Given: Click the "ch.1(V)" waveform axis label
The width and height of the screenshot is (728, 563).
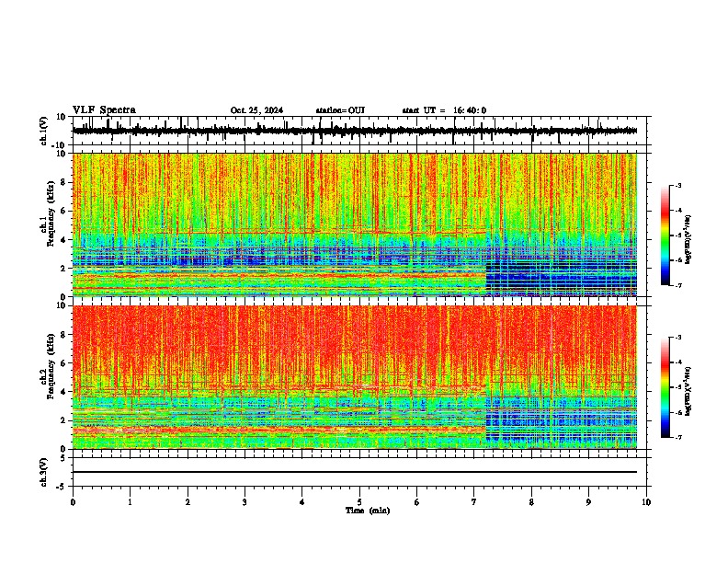Looking at the screenshot, I should 44,131.
